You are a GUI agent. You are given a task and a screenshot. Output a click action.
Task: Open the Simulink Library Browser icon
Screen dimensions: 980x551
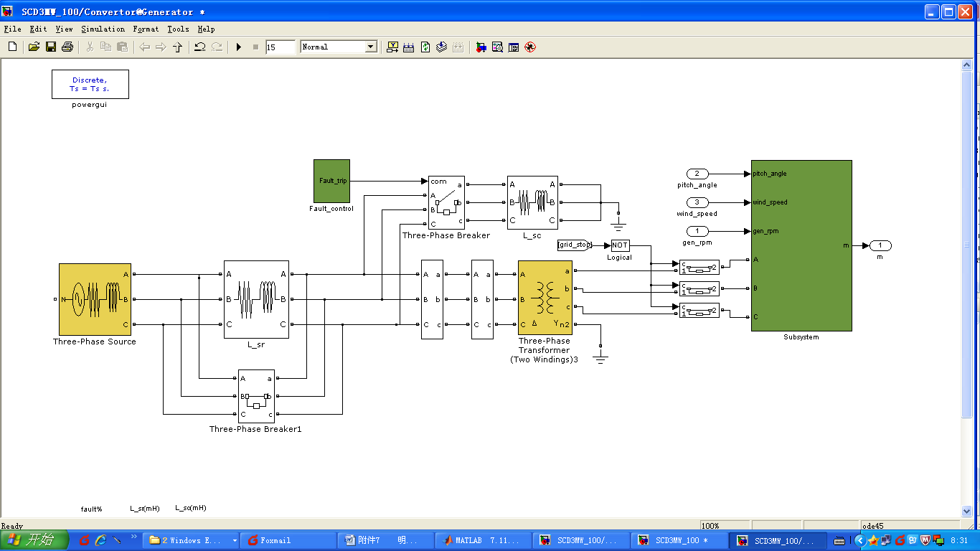tap(481, 47)
